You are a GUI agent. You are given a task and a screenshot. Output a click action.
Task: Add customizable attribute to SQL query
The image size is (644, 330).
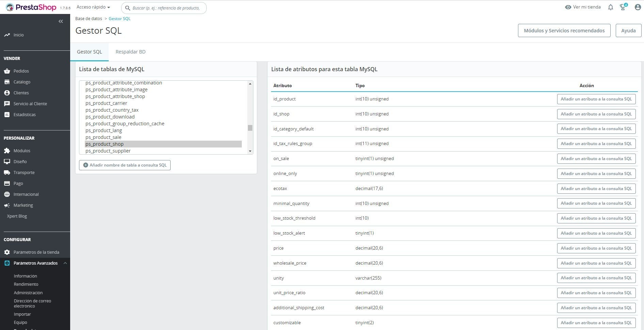[596, 323]
